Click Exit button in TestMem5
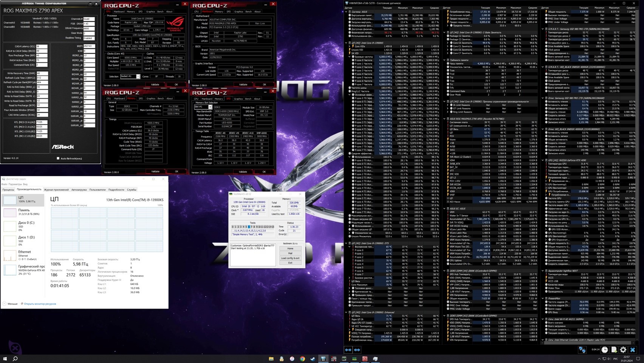The image size is (644, 363). [x=290, y=263]
